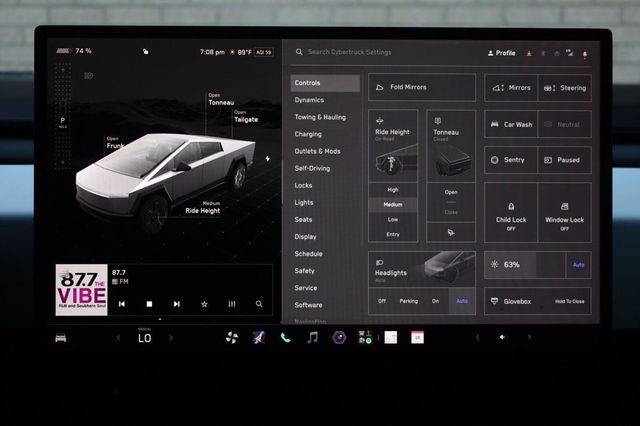Set ride height to Entry
Screen dimensions: 640x426
click(x=393, y=235)
